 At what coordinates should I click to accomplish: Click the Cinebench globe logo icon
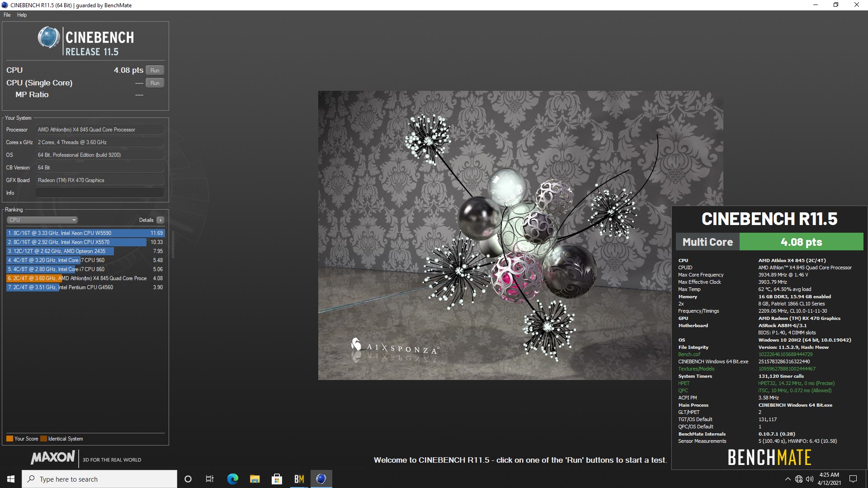point(49,38)
